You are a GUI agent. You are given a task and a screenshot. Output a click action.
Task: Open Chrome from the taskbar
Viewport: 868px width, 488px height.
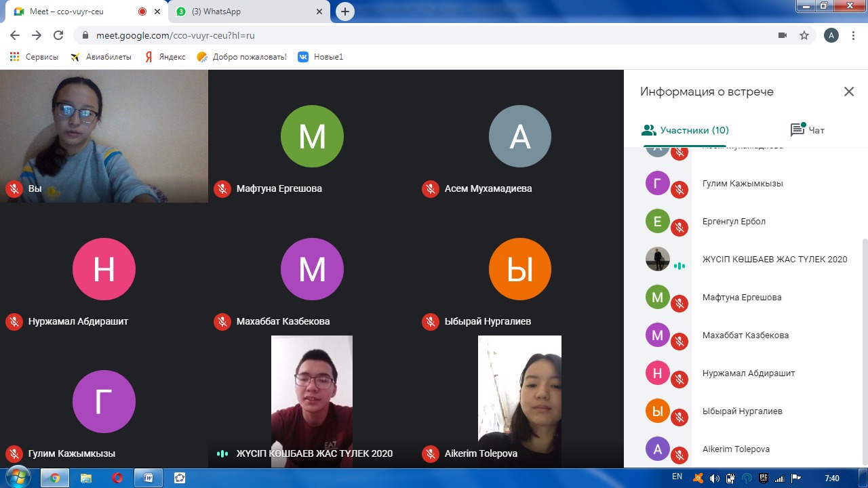coord(55,478)
